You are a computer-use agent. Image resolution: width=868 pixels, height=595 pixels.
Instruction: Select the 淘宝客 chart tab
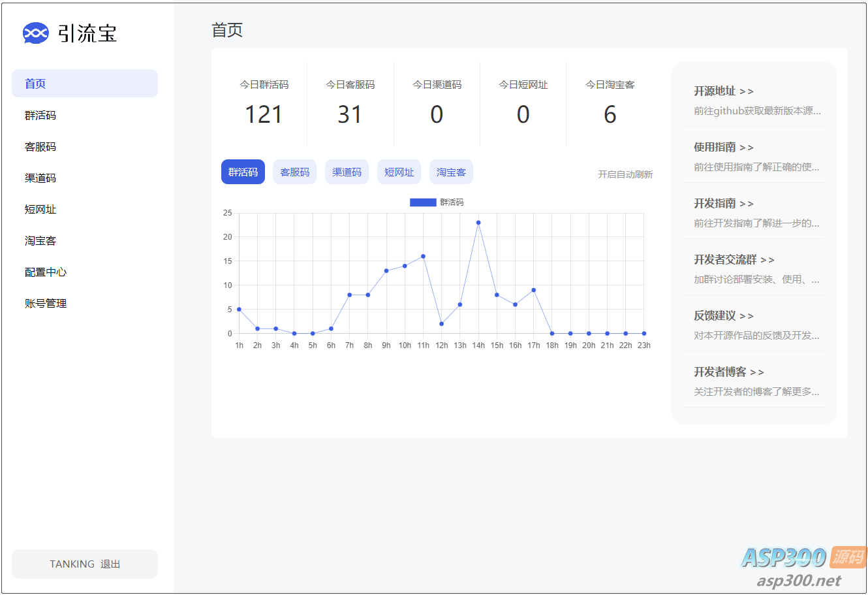(451, 172)
